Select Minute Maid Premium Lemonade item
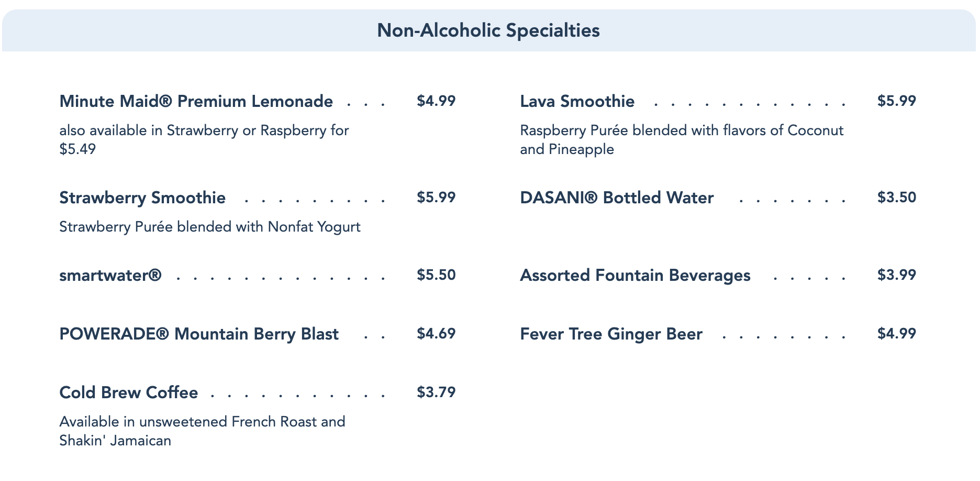The image size is (980, 481). click(x=196, y=101)
